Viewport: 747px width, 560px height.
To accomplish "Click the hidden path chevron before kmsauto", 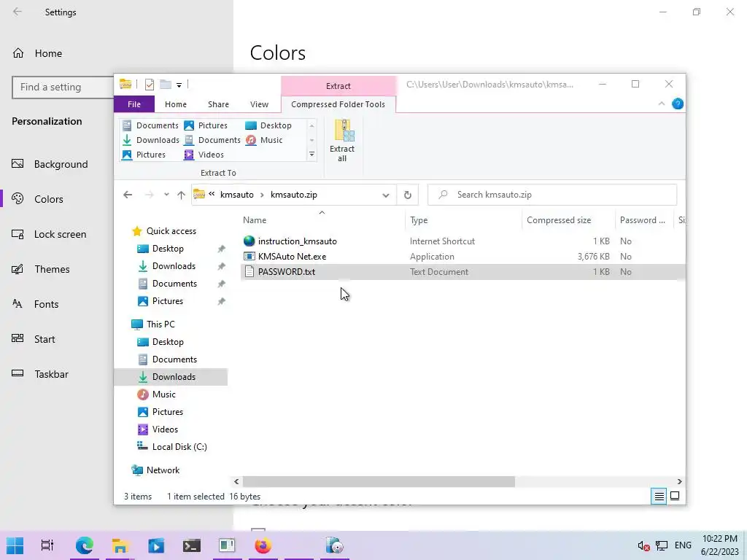I will [212, 194].
